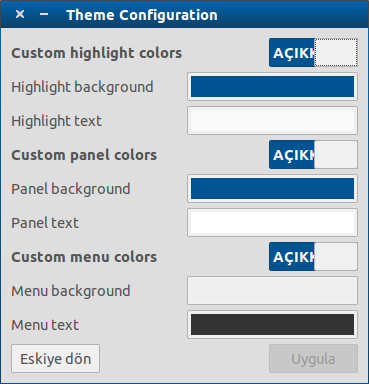
Task: Toggle the Custom menu colors switch
Action: tap(313, 257)
